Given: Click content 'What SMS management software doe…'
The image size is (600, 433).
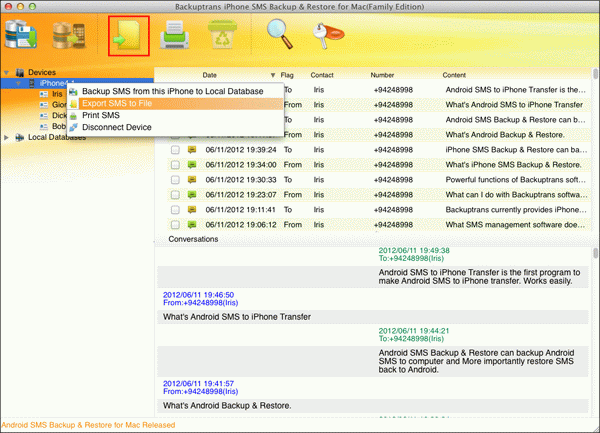Looking at the screenshot, I should click(515, 225).
